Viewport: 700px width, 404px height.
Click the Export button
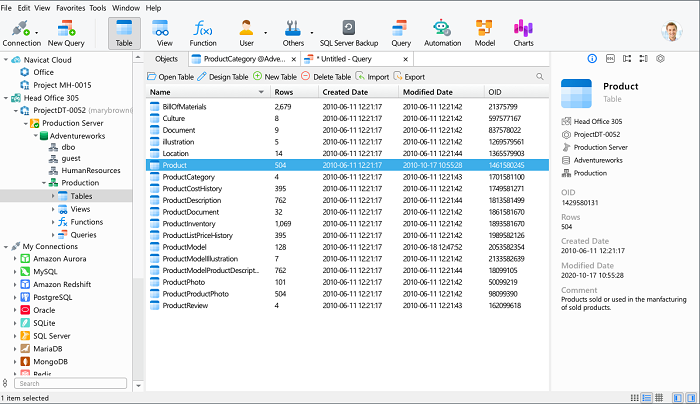pos(408,77)
